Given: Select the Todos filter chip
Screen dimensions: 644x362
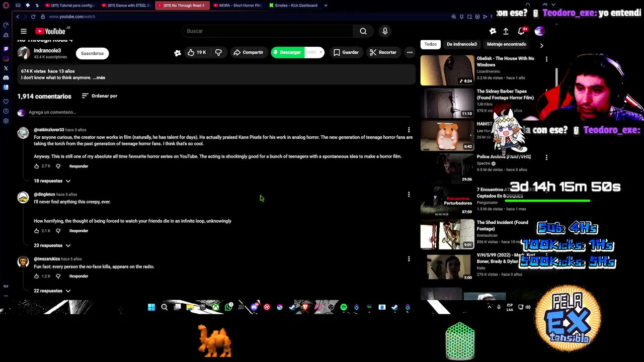Looking at the screenshot, I should tap(430, 44).
